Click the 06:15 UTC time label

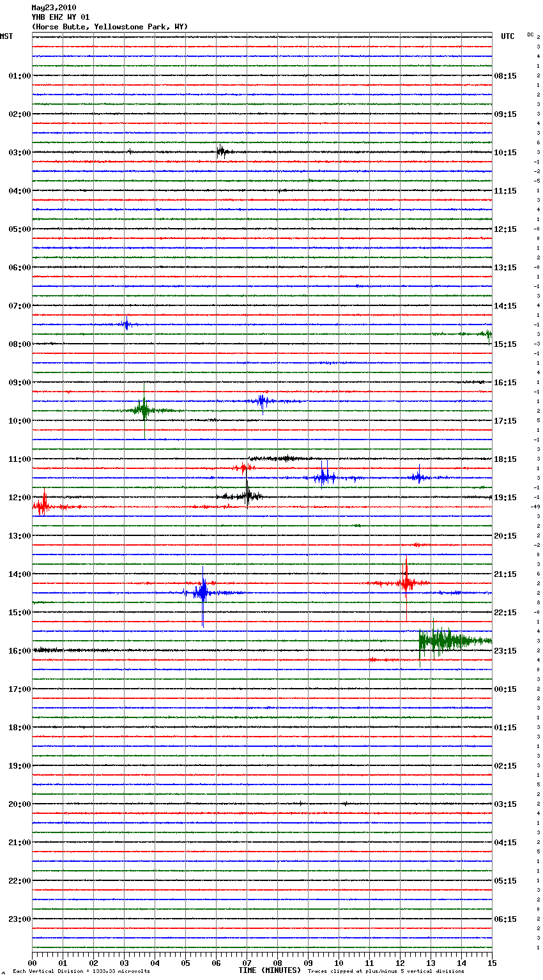505,919
